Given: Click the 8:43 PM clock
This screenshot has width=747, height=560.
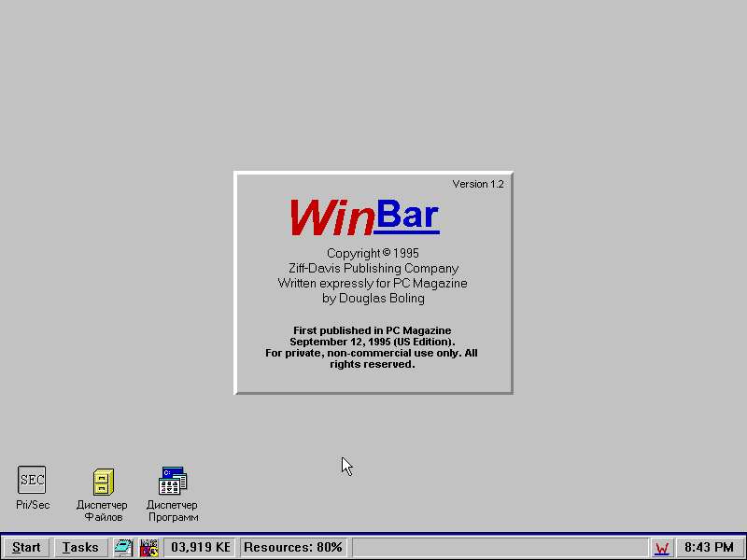Looking at the screenshot, I should point(709,548).
